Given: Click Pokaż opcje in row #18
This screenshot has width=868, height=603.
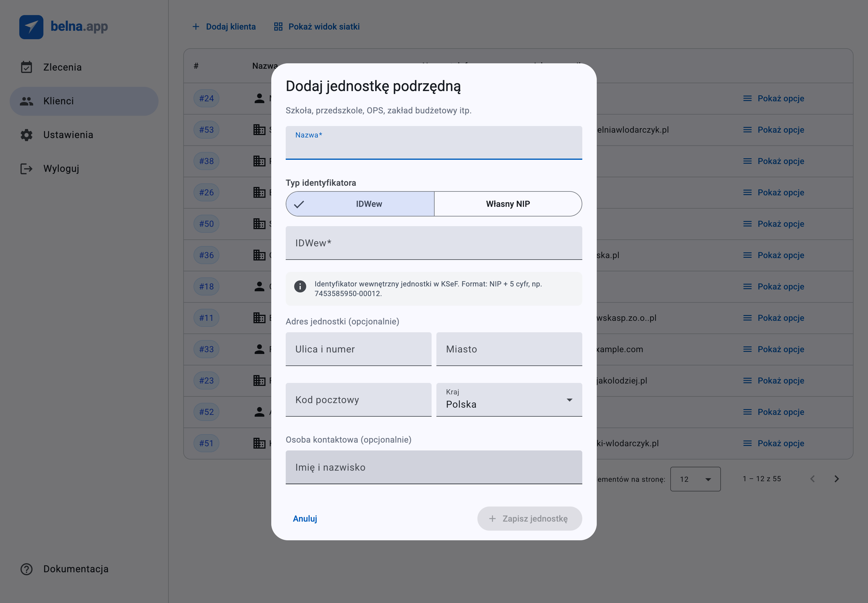Looking at the screenshot, I should point(774,287).
